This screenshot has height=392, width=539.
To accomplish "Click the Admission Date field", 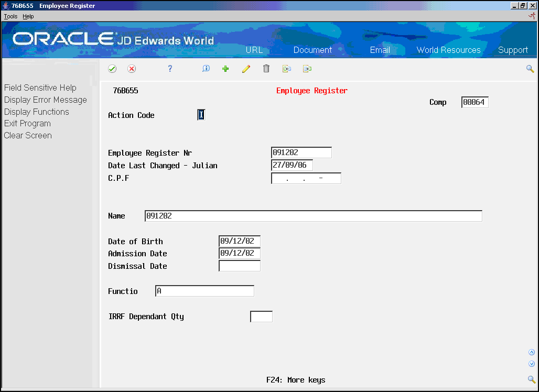I will point(240,253).
